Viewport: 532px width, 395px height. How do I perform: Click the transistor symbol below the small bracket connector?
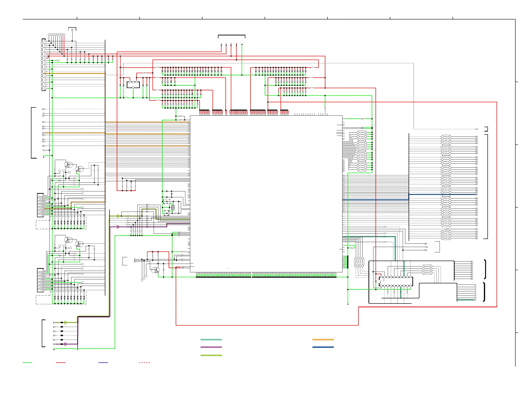[x=156, y=270]
